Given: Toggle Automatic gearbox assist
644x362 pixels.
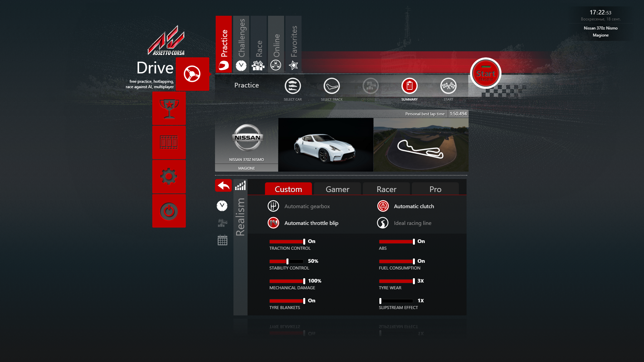Looking at the screenshot, I should point(299,206).
